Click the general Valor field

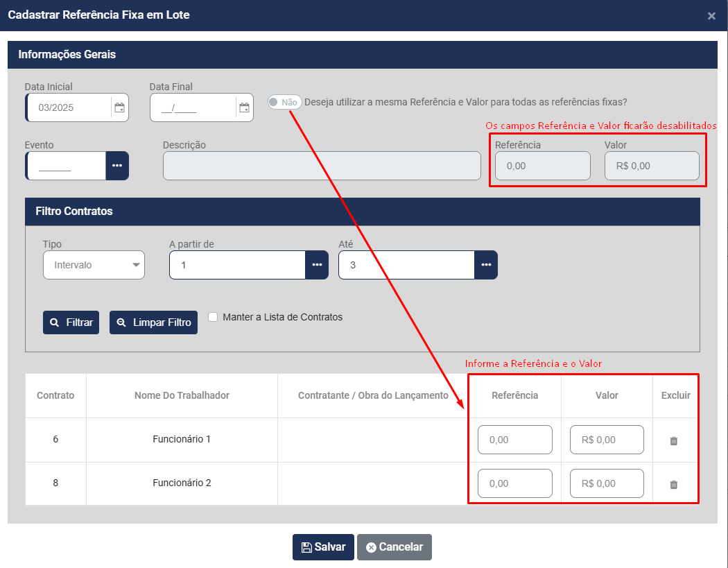(x=652, y=166)
